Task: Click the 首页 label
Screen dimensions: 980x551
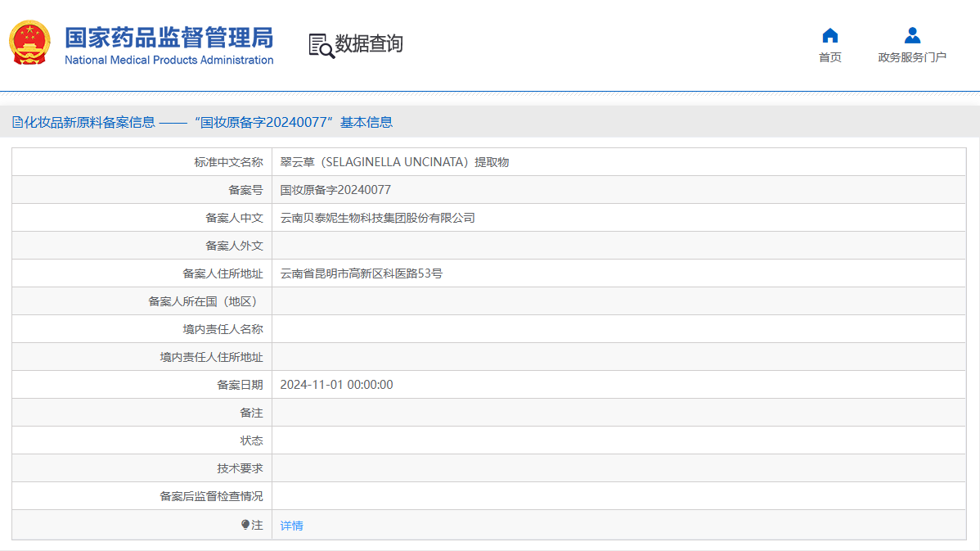Action: [830, 57]
